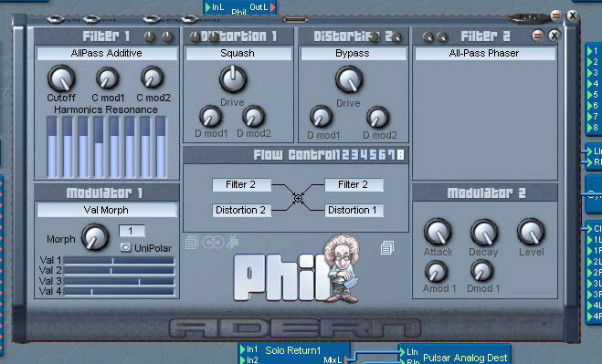Open the Distortion 1 flow selector

click(x=354, y=210)
